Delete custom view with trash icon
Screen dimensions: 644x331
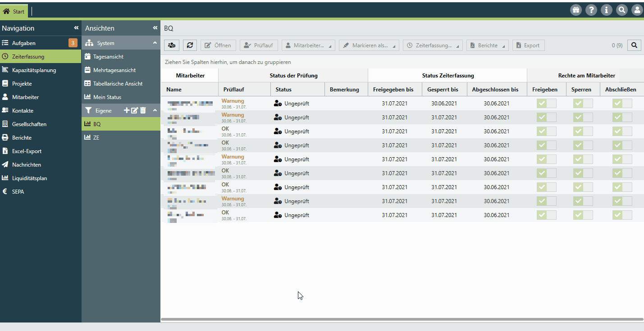[x=143, y=110]
